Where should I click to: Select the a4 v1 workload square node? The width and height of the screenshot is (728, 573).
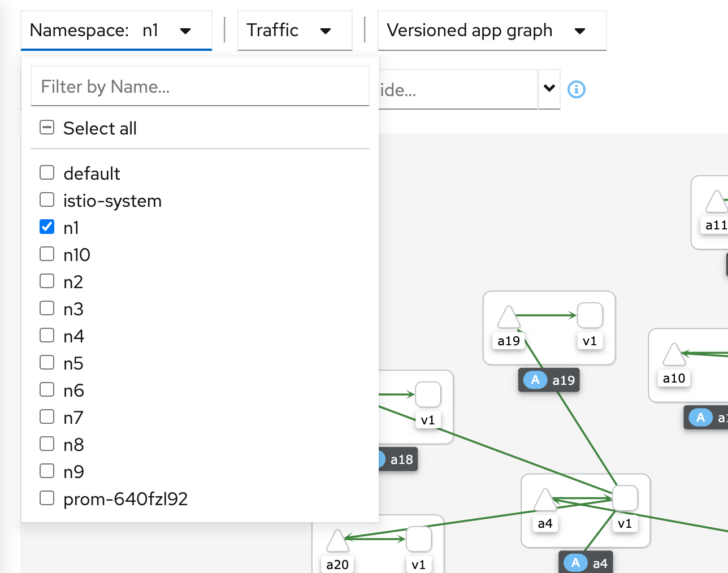pyautogui.click(x=625, y=498)
